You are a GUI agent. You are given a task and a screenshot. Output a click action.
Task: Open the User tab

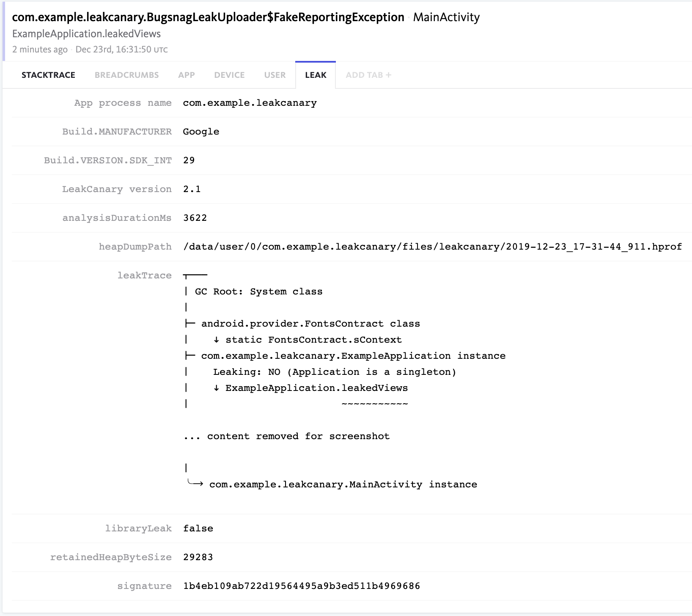coord(275,75)
